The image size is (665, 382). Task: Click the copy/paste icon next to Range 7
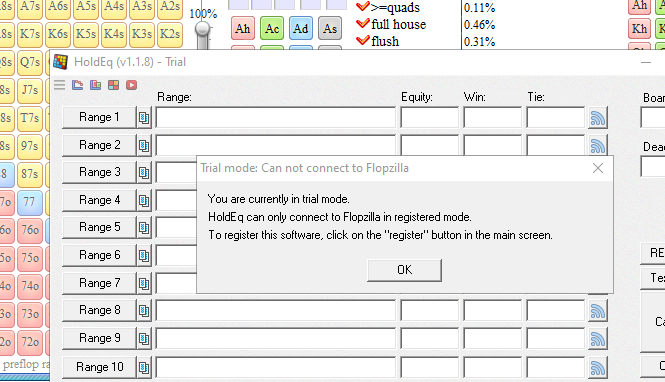(144, 283)
